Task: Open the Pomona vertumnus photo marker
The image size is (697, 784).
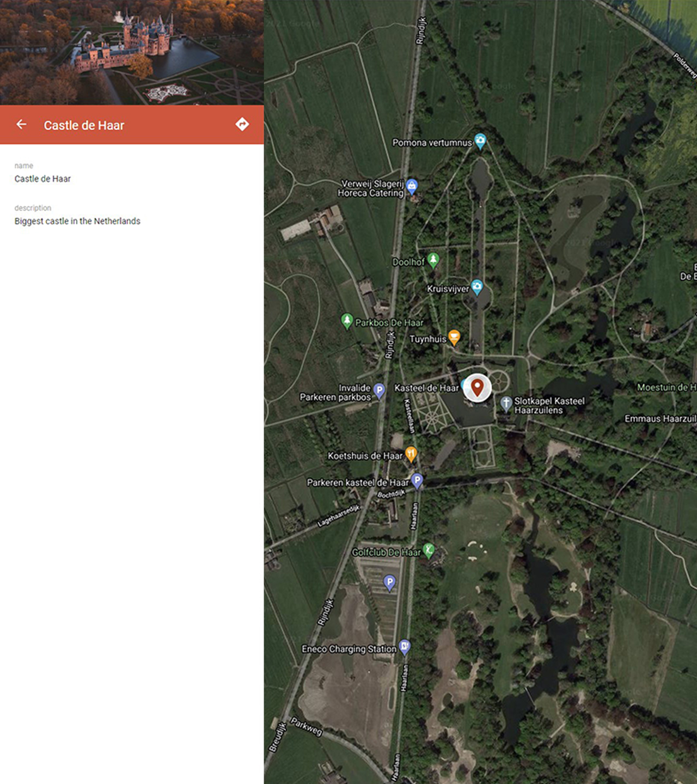Action: pyautogui.click(x=480, y=140)
